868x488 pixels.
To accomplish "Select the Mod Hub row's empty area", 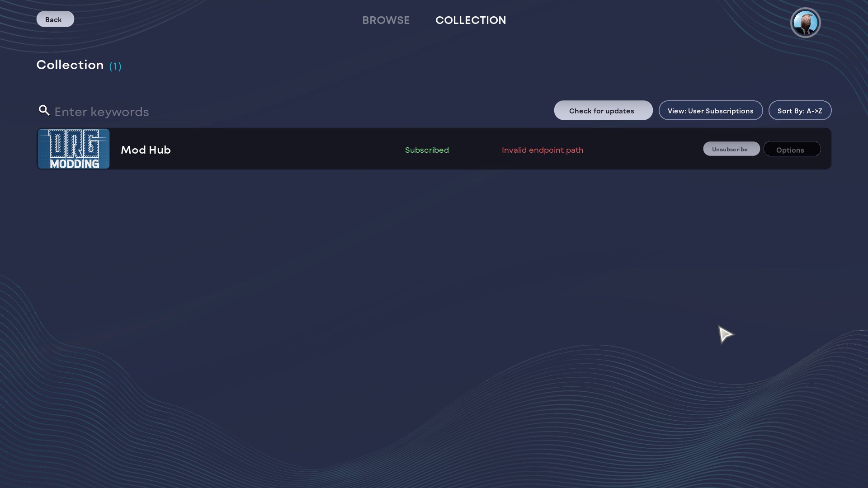I will coord(280,150).
